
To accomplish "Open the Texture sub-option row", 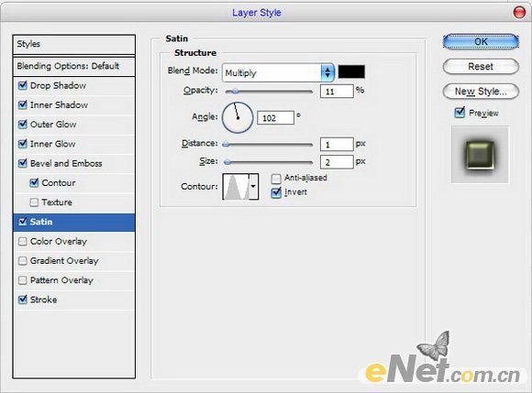I will 74,202.
